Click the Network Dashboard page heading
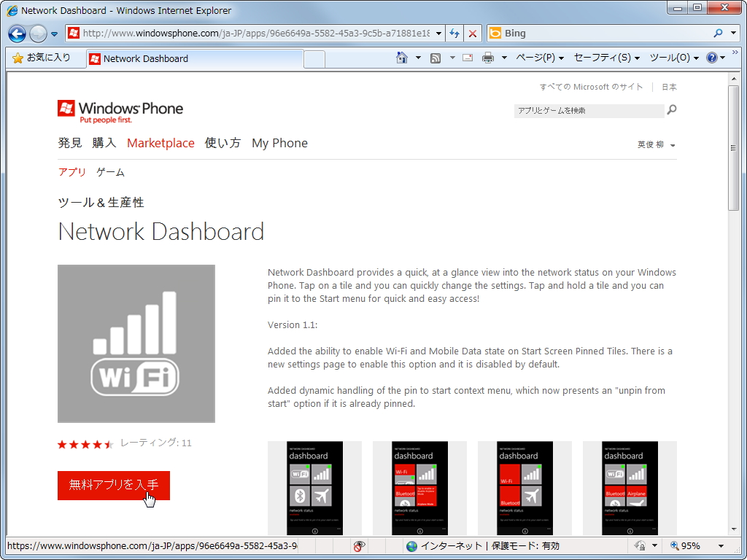This screenshot has height=560, width=747. pos(161,232)
